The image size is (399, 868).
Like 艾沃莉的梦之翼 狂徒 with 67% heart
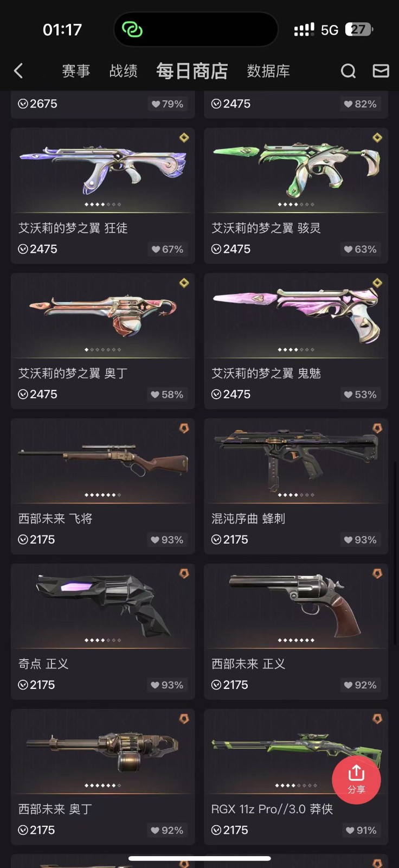click(x=167, y=249)
